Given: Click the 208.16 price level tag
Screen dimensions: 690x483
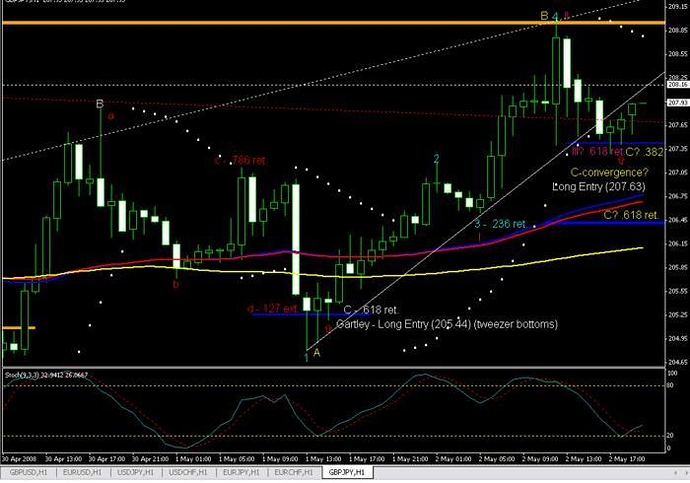Looking at the screenshot, I should coord(678,84).
